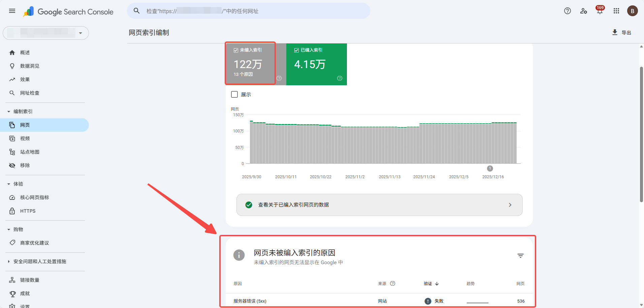644x308 pixels.
Task: Open the HTTPS report
Action: click(x=28, y=211)
